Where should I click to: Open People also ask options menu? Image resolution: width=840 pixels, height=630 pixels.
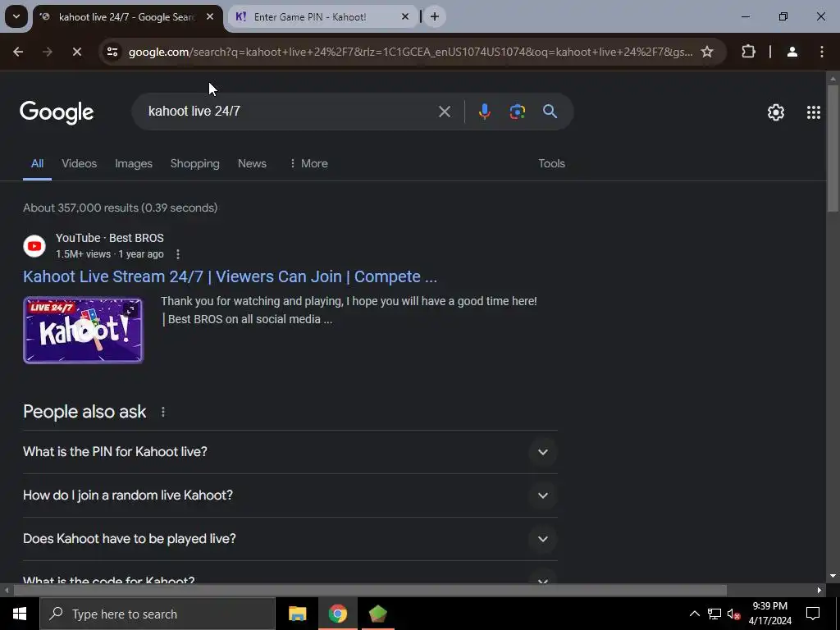pos(163,412)
